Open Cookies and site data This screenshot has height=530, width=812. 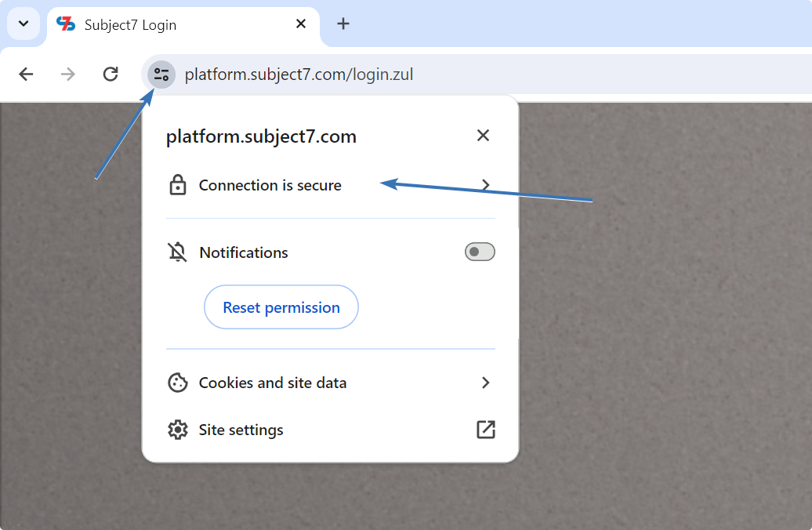pos(273,383)
